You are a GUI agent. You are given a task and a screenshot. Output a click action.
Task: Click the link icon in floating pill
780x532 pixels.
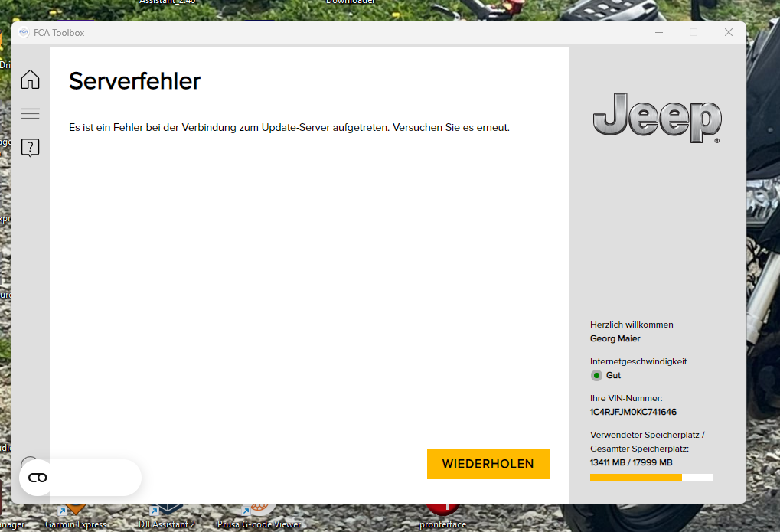(38, 478)
